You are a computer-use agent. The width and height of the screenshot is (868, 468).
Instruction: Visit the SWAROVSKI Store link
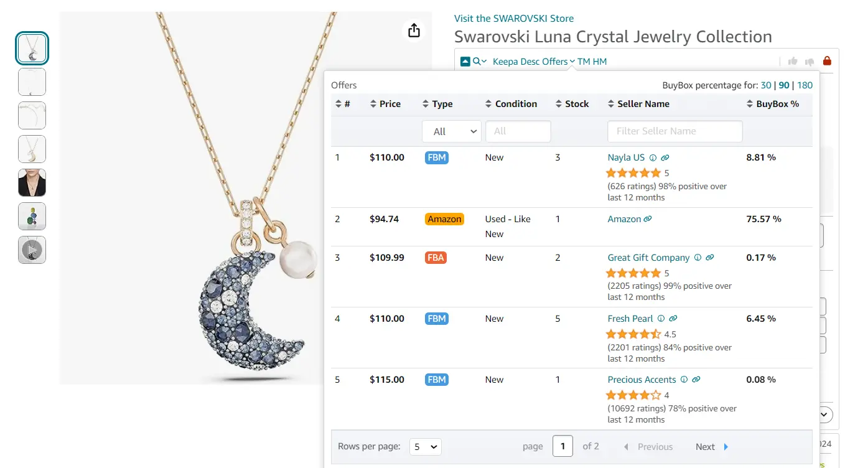coord(513,18)
